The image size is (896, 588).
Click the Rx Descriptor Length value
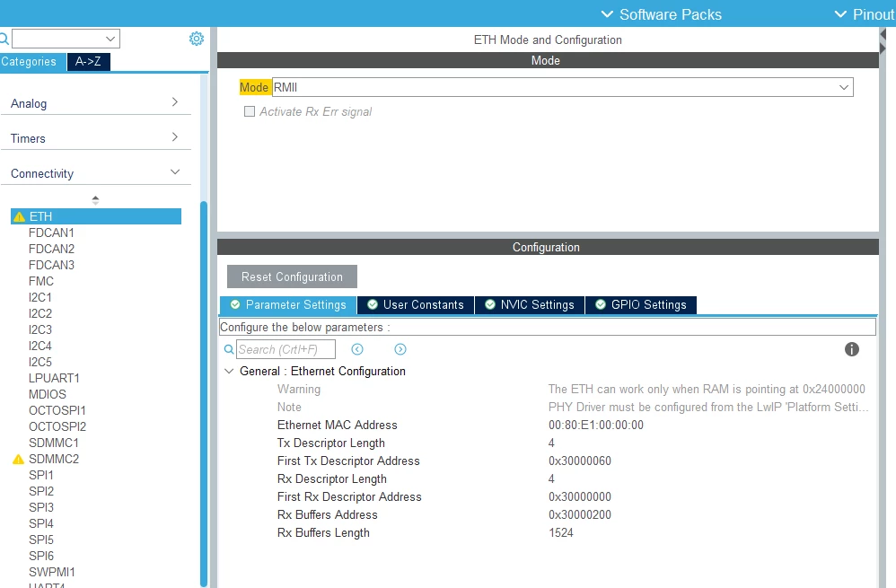[x=551, y=478]
